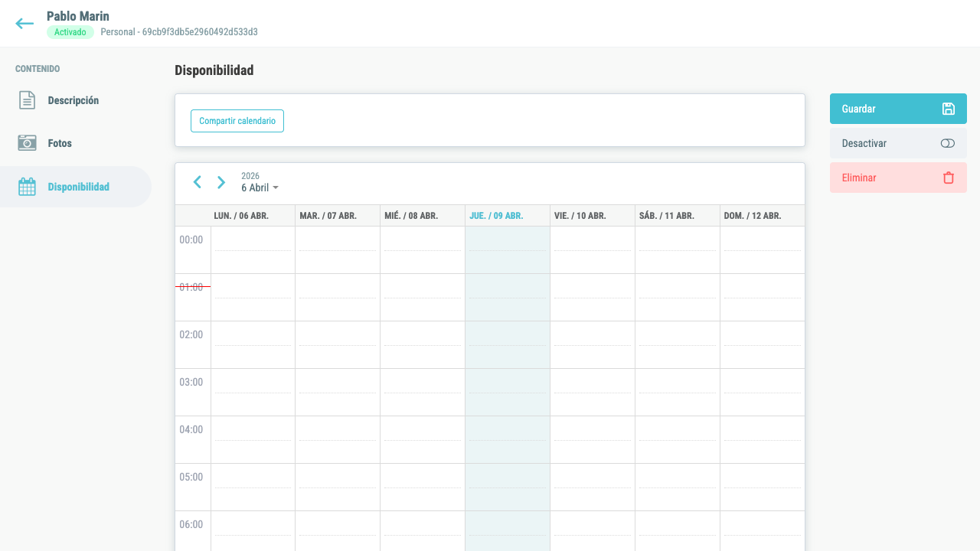Advance to the next week
This screenshot has width=980, height=551.
coord(221,182)
